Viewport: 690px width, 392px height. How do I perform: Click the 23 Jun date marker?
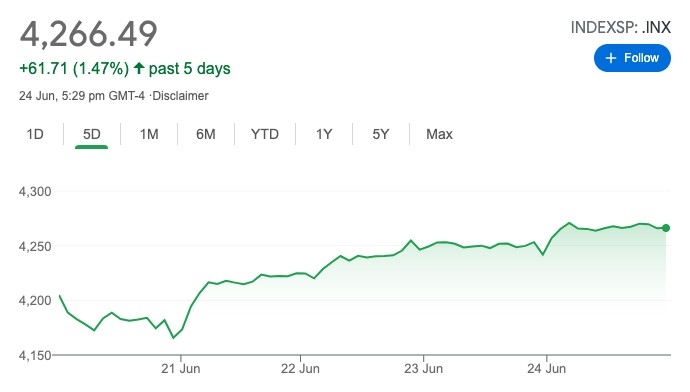click(x=423, y=369)
